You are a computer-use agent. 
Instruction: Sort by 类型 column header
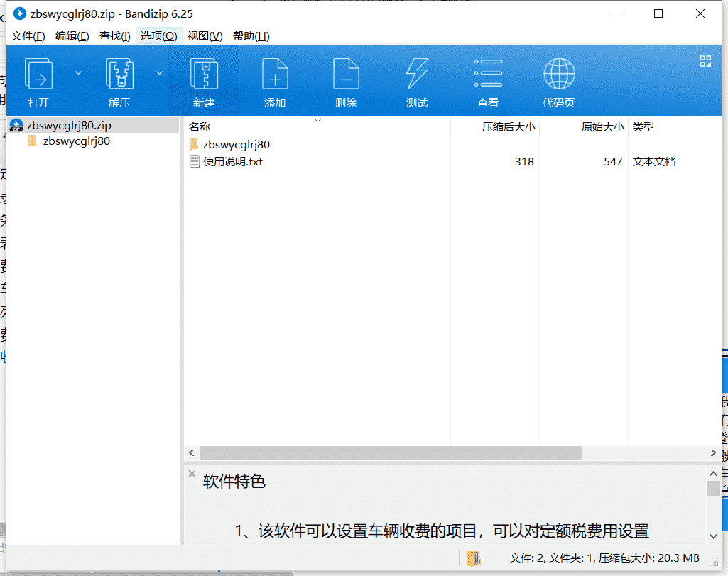pos(643,126)
